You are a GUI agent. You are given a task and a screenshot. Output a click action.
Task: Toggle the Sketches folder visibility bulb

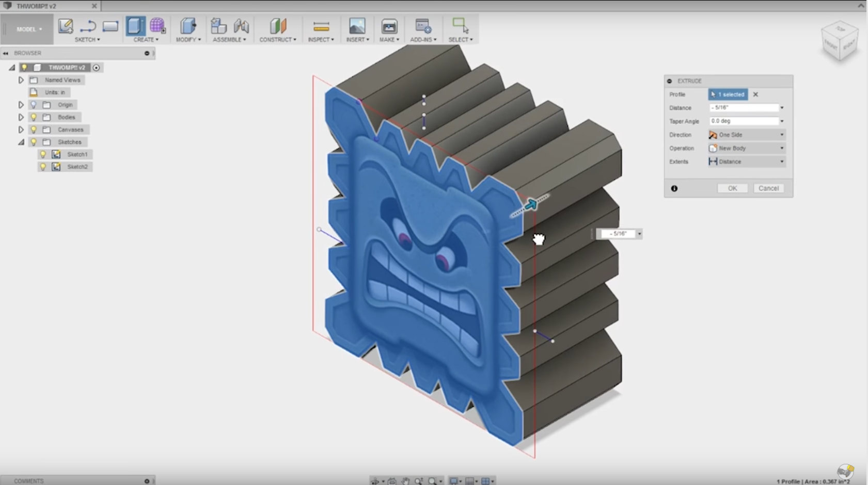coord(34,142)
